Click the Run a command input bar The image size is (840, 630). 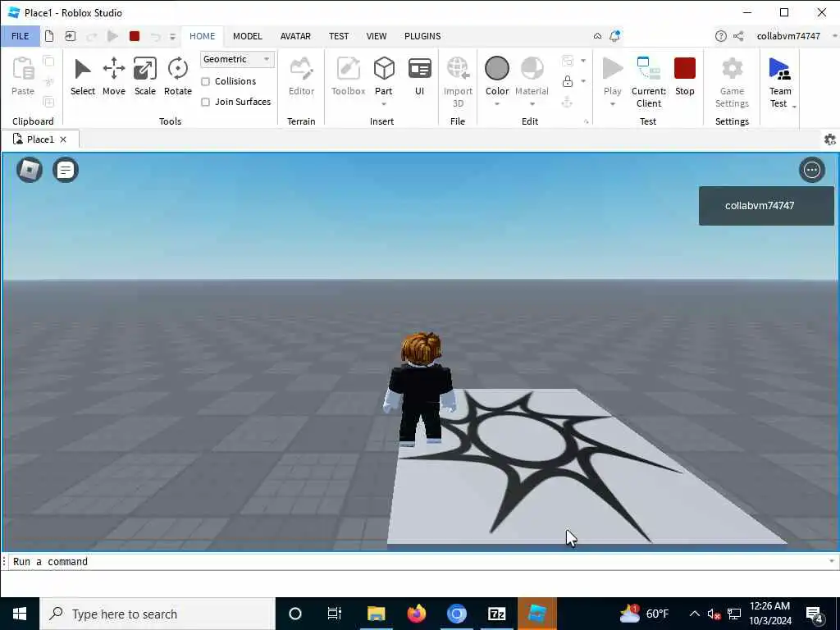418,561
